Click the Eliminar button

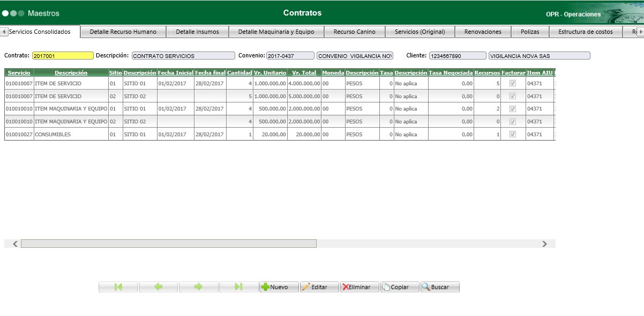[360, 287]
